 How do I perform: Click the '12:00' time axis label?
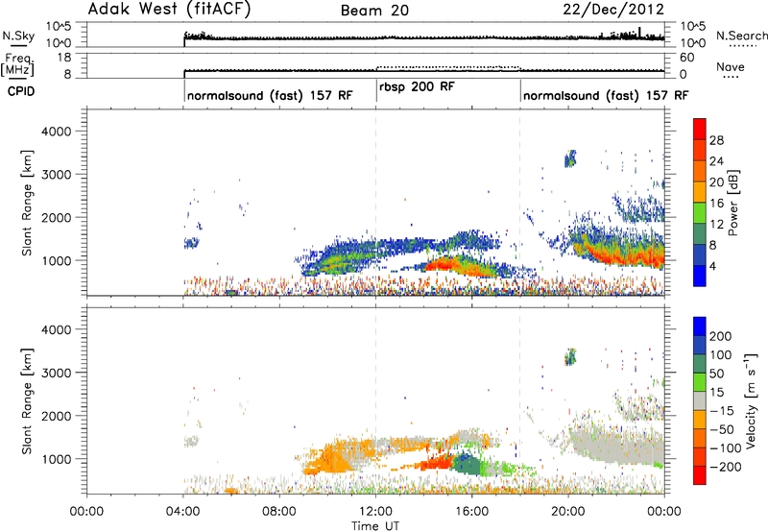(375, 512)
